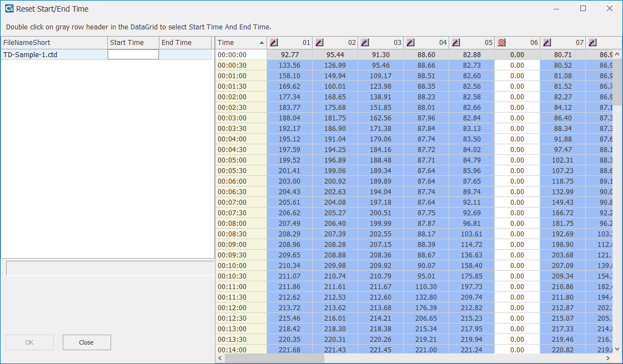Click cell value 82.58
Viewport: 623px width, 364px height.
(x=471, y=97)
